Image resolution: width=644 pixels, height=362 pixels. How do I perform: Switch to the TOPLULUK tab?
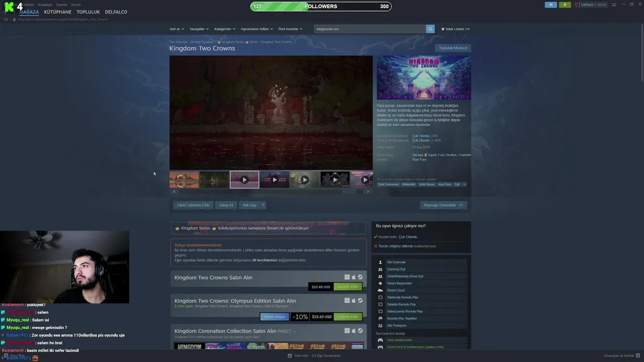click(88, 12)
